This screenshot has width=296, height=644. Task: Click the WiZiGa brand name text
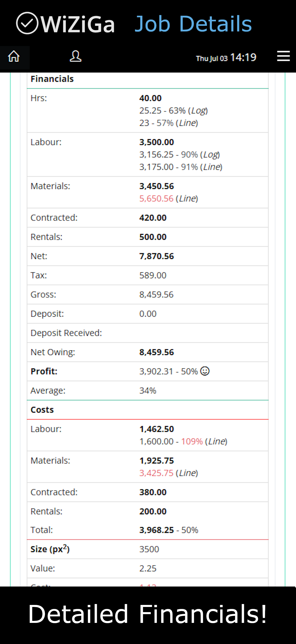(x=78, y=24)
